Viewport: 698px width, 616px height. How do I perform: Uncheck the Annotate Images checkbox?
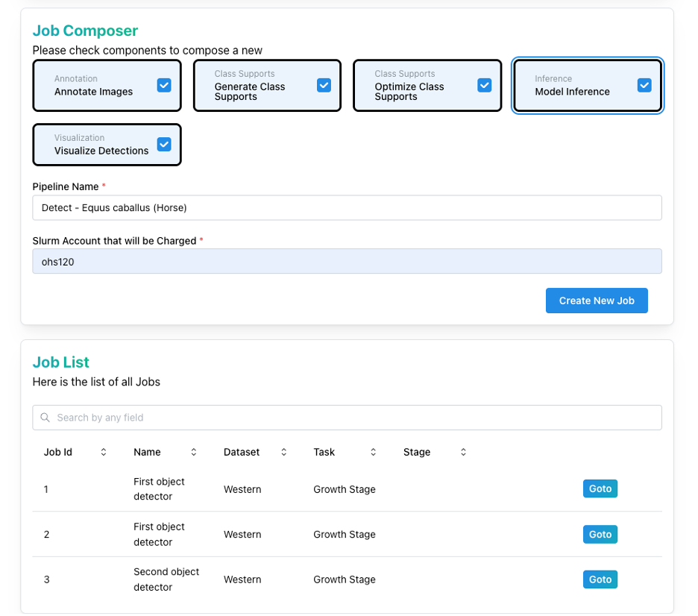pos(164,85)
